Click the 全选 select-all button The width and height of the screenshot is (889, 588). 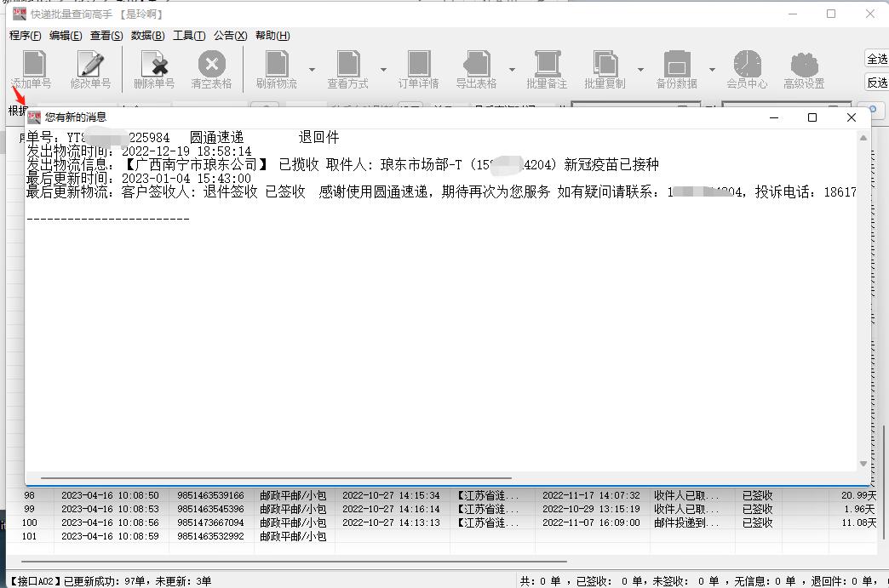pos(879,57)
